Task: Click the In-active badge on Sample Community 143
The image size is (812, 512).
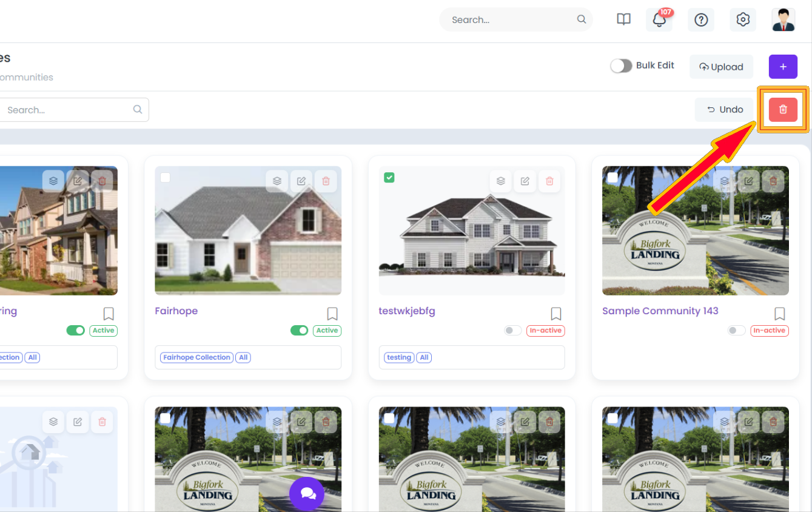Action: pyautogui.click(x=770, y=331)
